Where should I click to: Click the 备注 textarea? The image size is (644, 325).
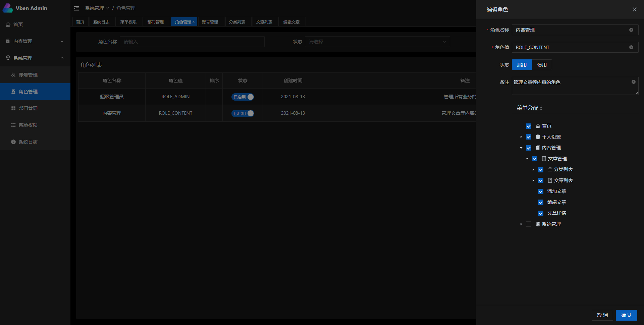click(575, 86)
